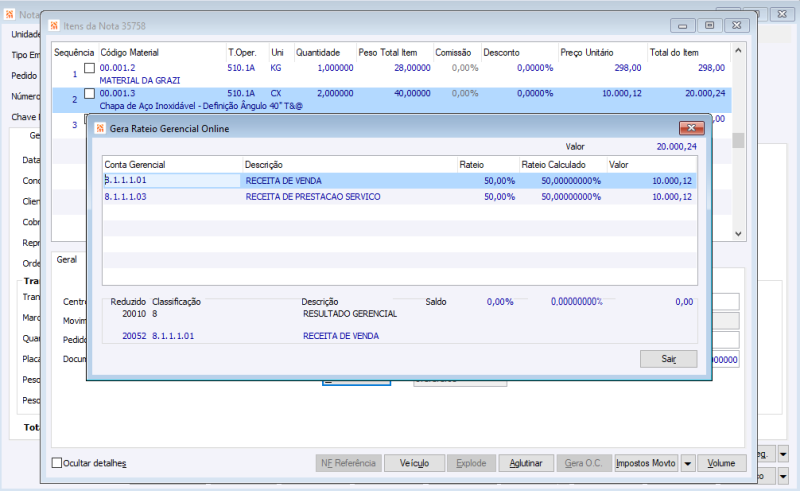
Task: Click the bottom dropdown arrow in Nota window
Action: pos(783,477)
